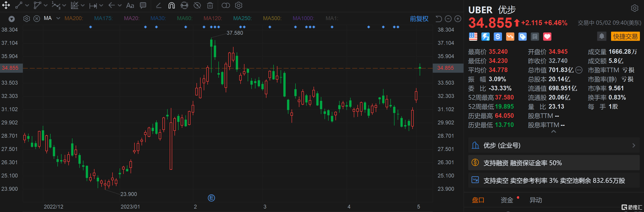The width and height of the screenshot is (644, 212).
Task: Click the gray note bookmark icon
Action: click(535, 37)
